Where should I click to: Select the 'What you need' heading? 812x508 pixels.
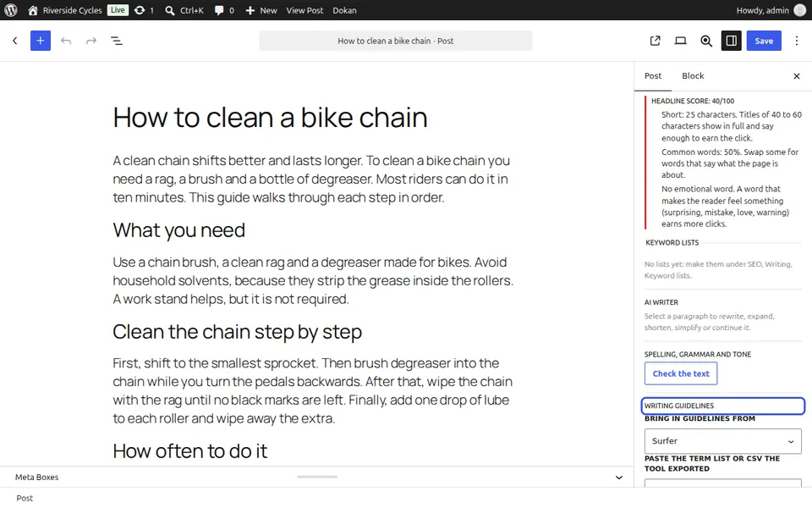(179, 230)
